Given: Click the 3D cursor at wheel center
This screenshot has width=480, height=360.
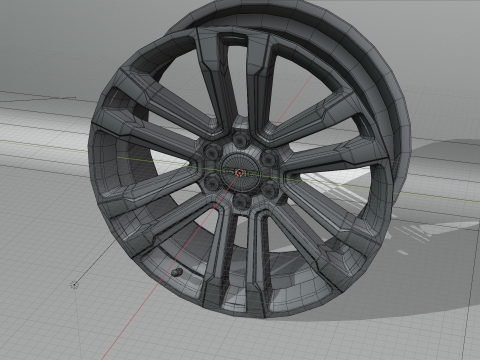Looking at the screenshot, I should (240, 173).
